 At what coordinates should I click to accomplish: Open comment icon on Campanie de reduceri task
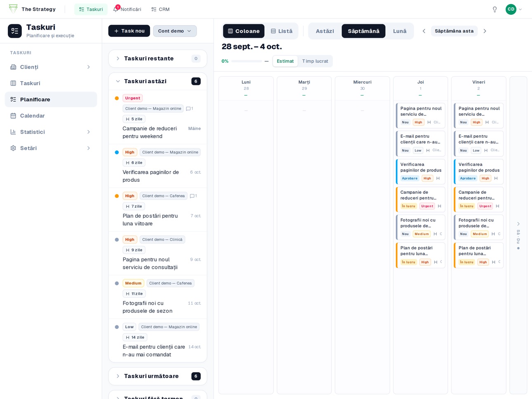point(188,109)
